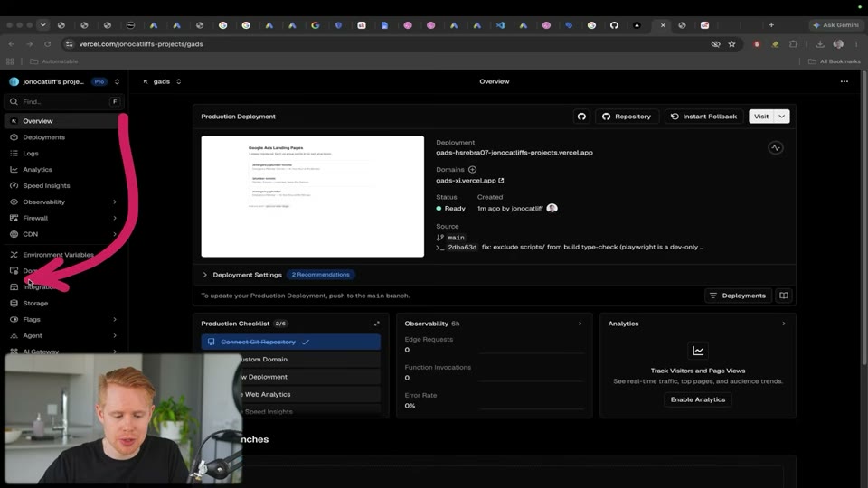This screenshot has height=488, width=868.
Task: Click the activity pulse icon near deployment
Action: pos(776,147)
